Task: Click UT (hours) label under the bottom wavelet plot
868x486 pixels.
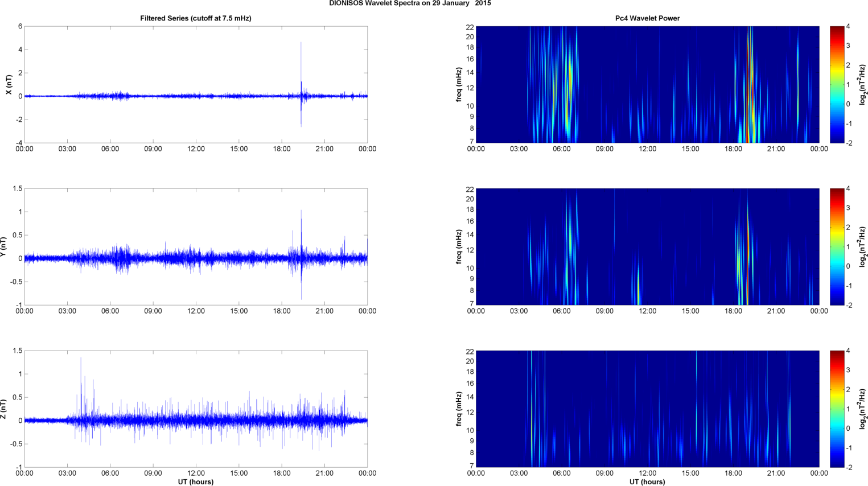Action: tap(647, 482)
